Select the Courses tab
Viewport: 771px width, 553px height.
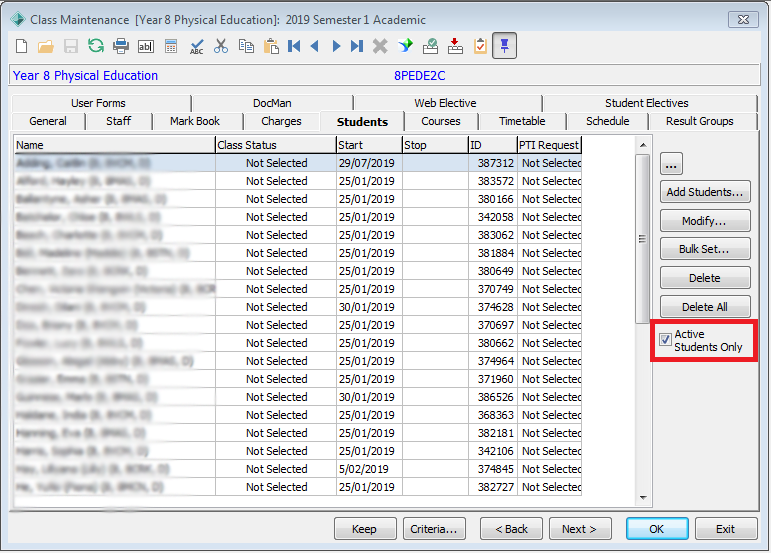point(441,121)
